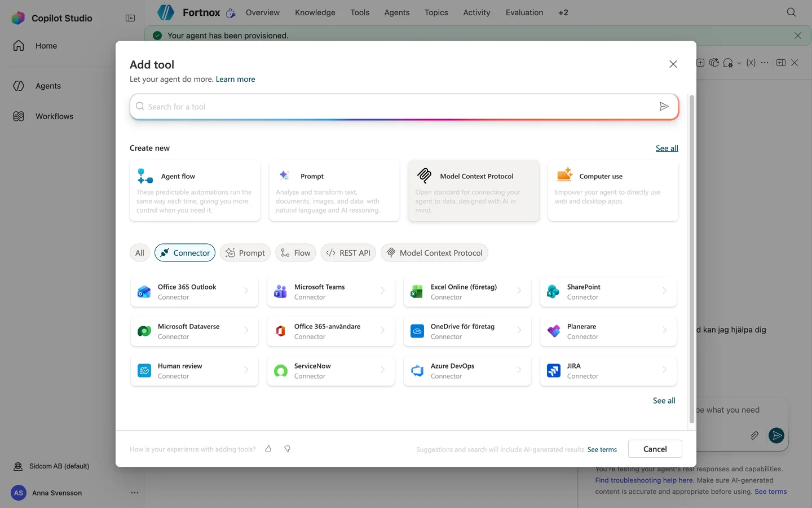Create a new Agent flow

coord(195,191)
